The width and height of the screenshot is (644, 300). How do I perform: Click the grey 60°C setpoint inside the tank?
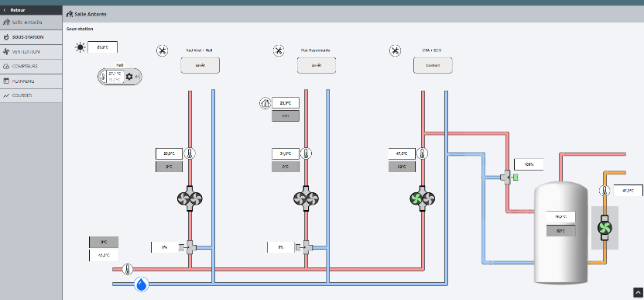coord(560,231)
